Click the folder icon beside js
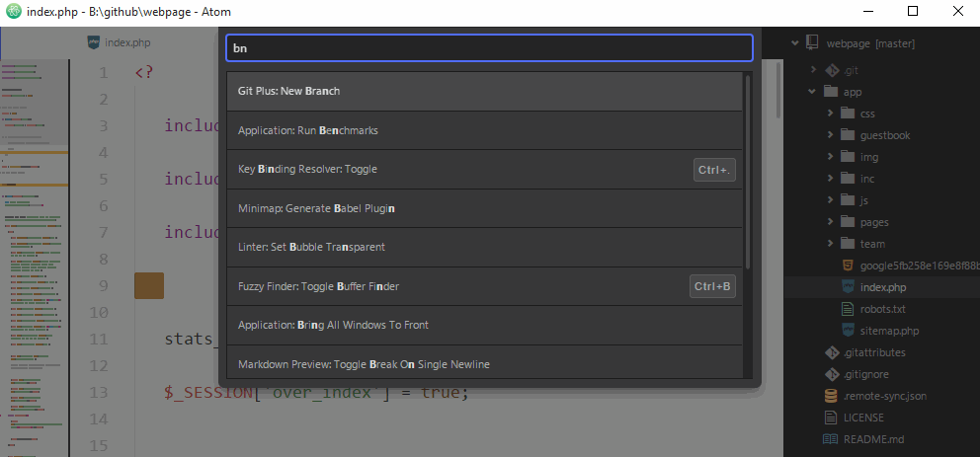Screen dimensions: 980x457 pos(848,199)
